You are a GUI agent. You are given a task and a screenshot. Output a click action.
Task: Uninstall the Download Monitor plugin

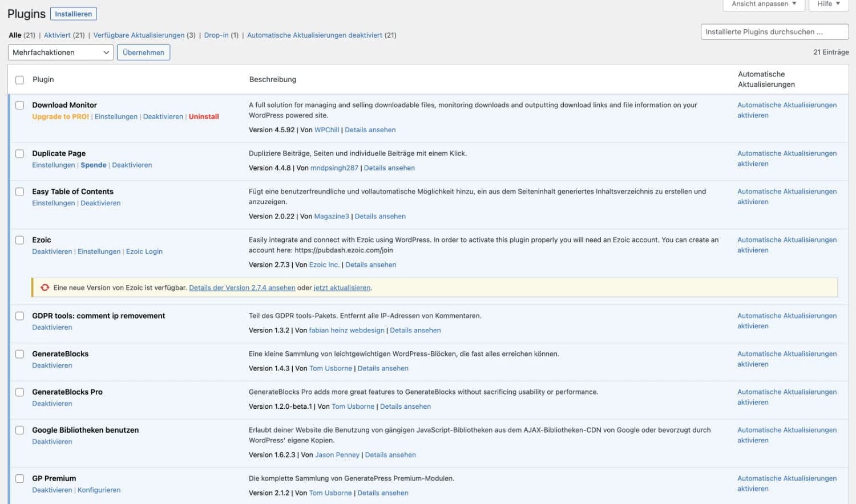click(204, 117)
